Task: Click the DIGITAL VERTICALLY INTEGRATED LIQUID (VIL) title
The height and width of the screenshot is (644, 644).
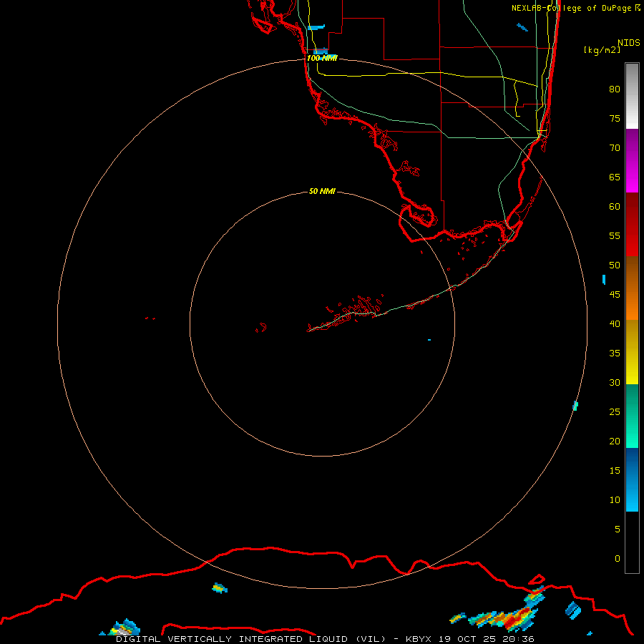Action: coord(250,639)
